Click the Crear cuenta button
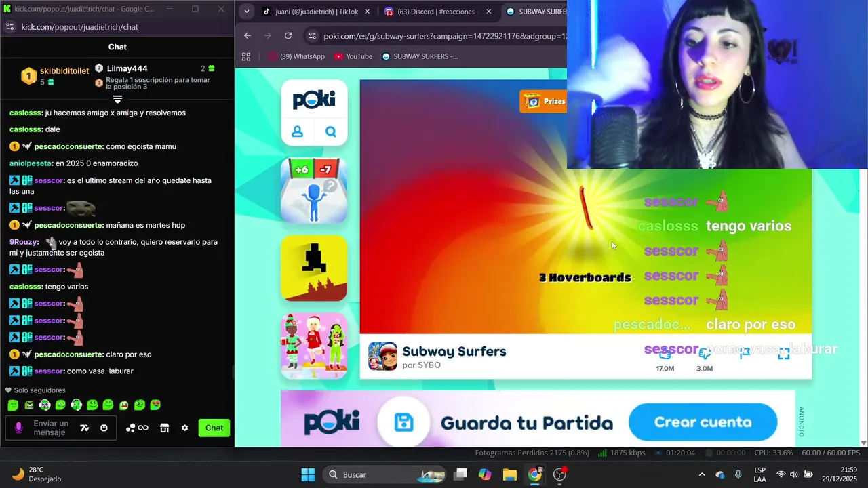 coord(703,422)
